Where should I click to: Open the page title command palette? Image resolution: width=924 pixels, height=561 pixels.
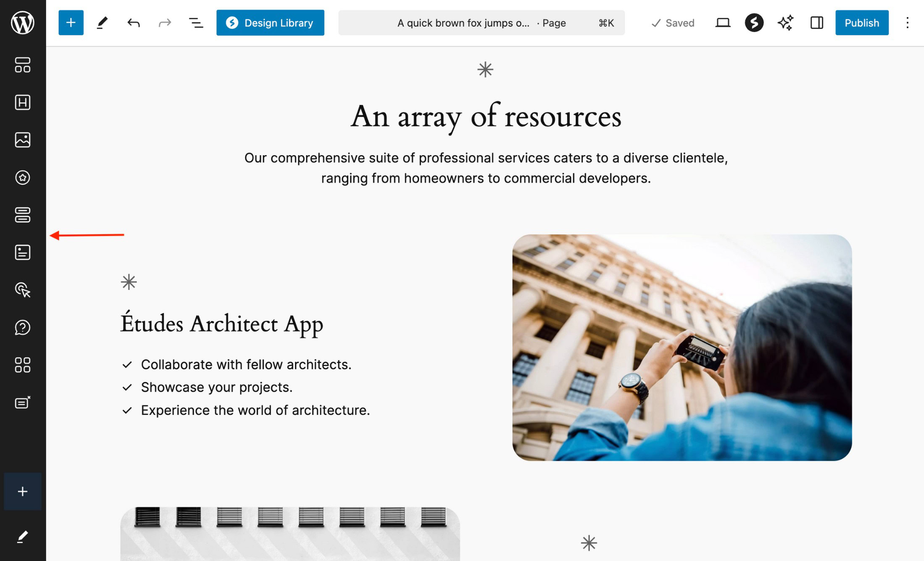(x=481, y=23)
